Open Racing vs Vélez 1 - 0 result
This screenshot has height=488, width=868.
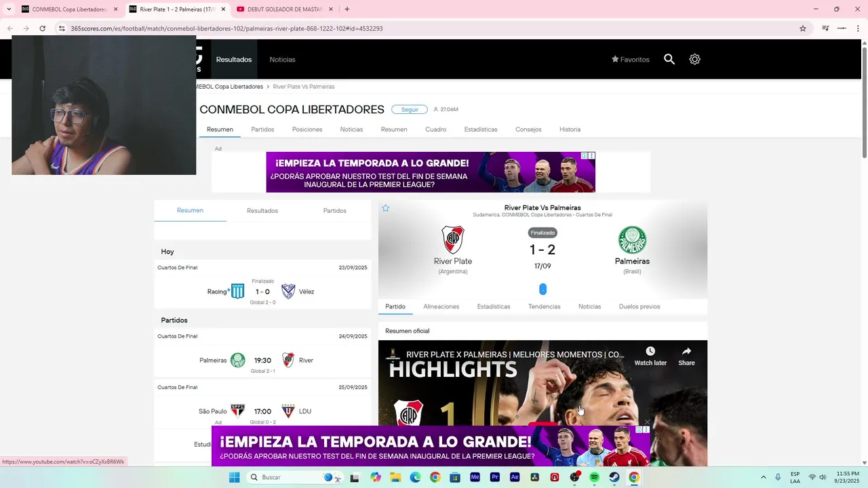click(262, 291)
